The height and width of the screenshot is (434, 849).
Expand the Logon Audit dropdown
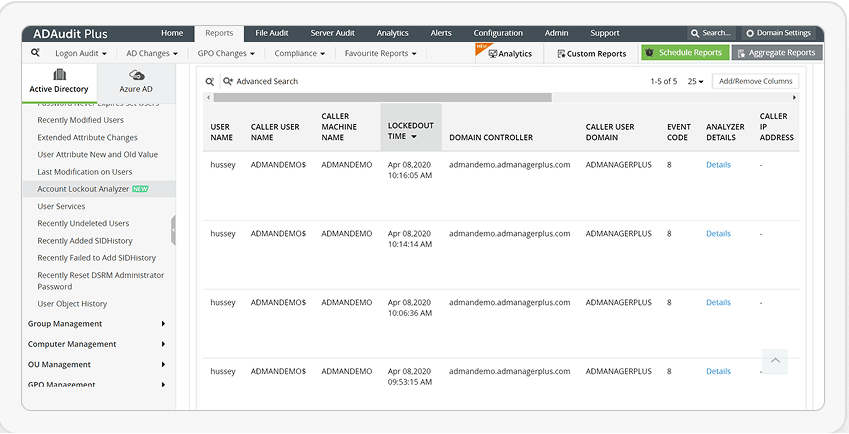tap(81, 54)
